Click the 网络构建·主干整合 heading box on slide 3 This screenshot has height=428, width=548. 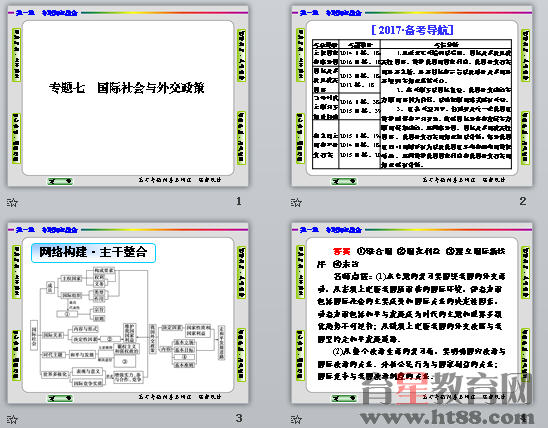click(x=93, y=253)
